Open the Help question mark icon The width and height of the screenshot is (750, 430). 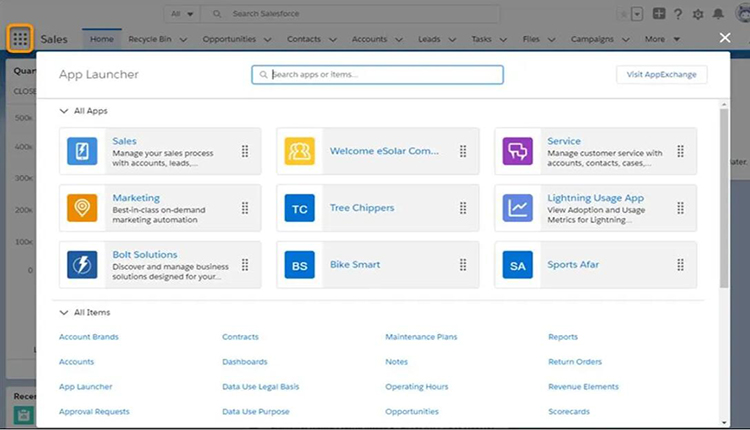pos(678,14)
